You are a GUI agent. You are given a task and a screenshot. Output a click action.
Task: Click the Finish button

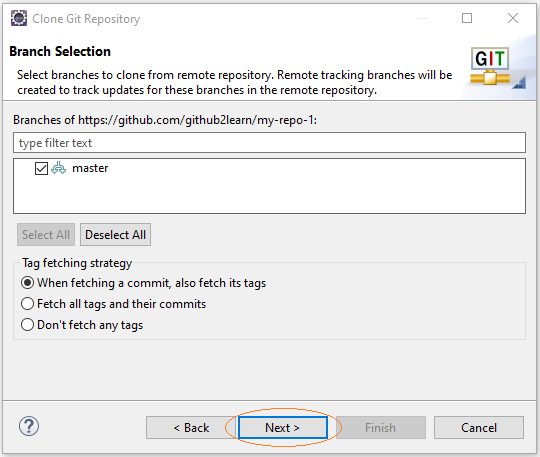[381, 428]
